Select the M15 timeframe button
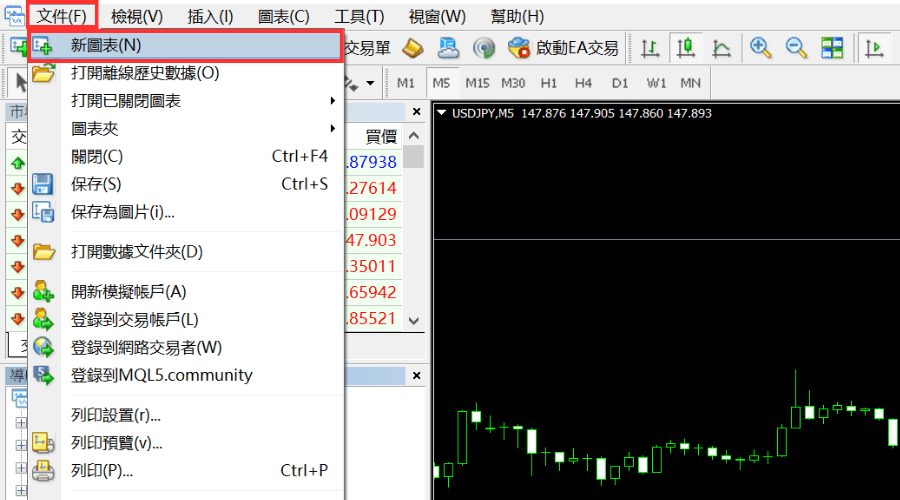The width and height of the screenshot is (900, 500). click(477, 82)
